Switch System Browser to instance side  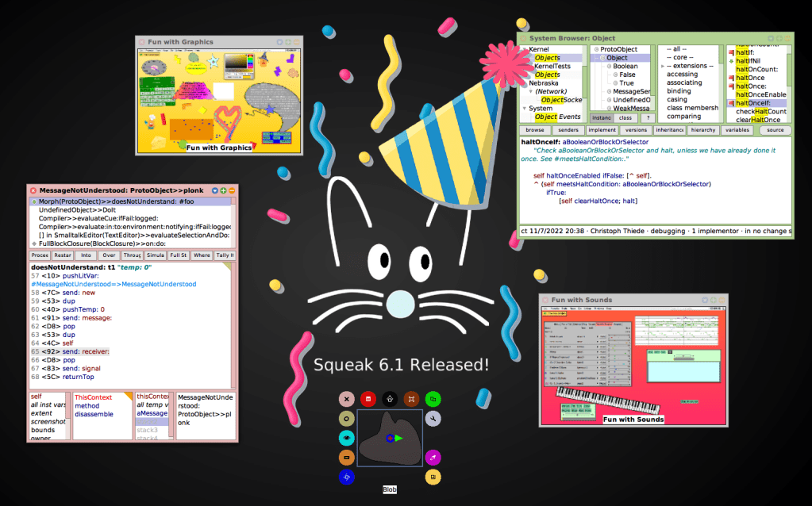point(601,118)
